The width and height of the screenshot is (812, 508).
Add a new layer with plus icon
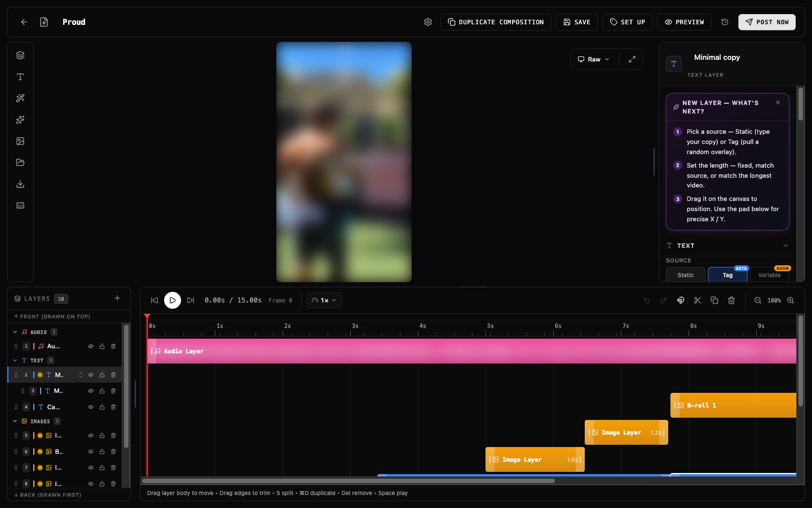click(x=117, y=298)
